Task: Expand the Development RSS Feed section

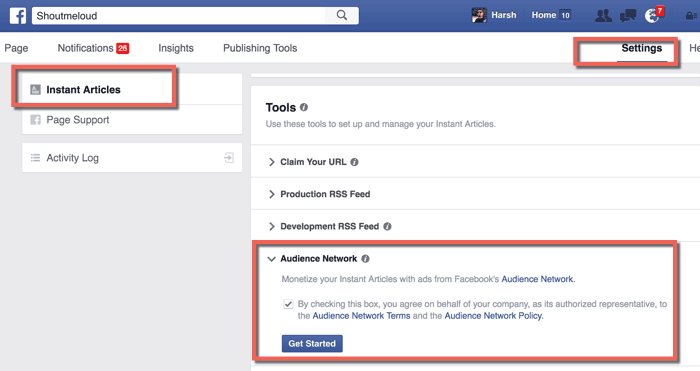Action: tap(271, 226)
